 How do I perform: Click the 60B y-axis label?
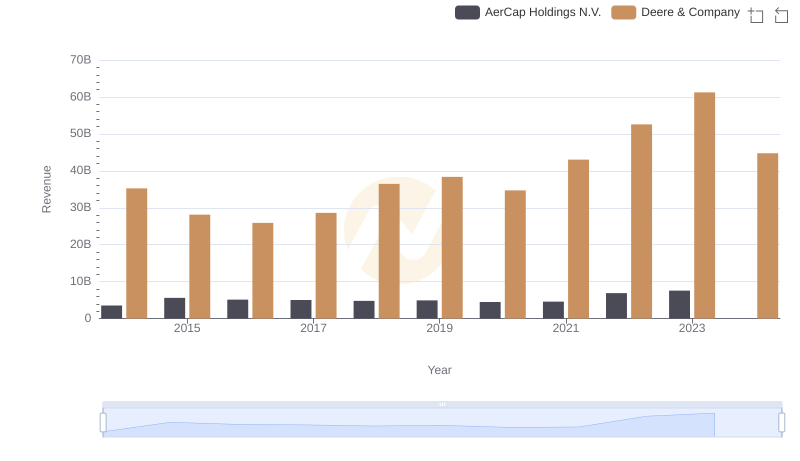(x=81, y=96)
